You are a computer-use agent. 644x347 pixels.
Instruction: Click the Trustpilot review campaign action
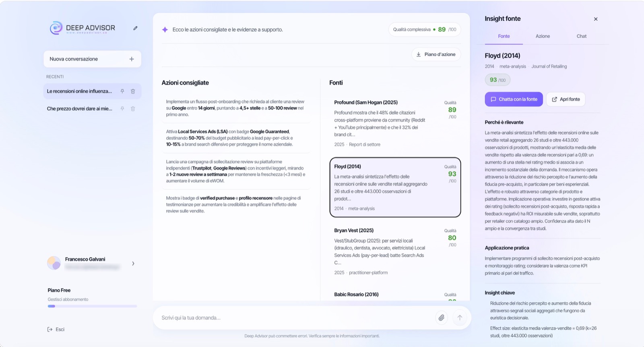[236, 171]
